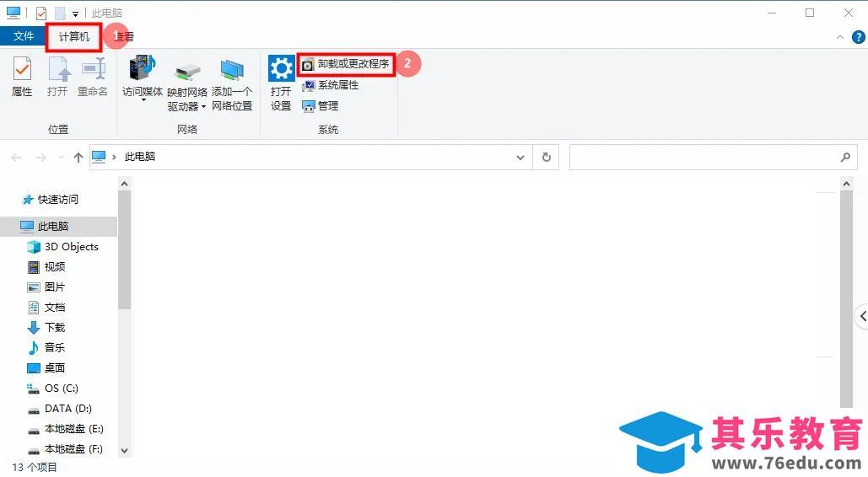This screenshot has height=477, width=868.
Task: Open 桌面 folder in the navigation pane
Action: pyautogui.click(x=55, y=368)
